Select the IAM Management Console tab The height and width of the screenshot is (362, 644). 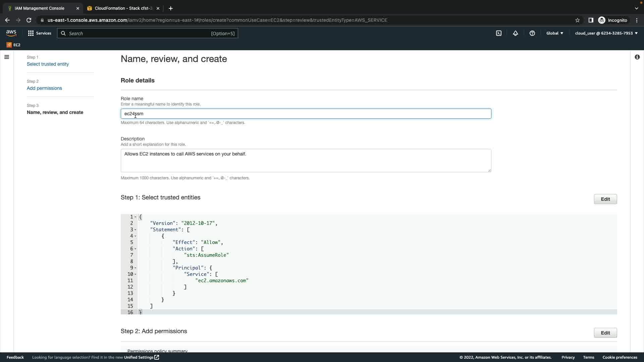click(x=40, y=8)
